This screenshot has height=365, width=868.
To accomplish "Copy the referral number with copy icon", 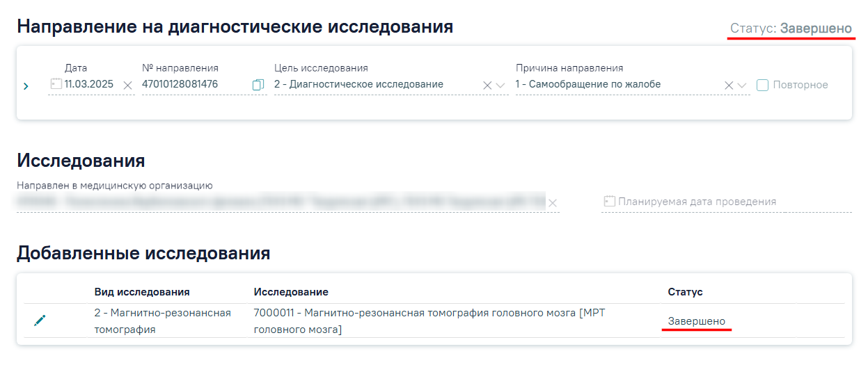I will 258,85.
